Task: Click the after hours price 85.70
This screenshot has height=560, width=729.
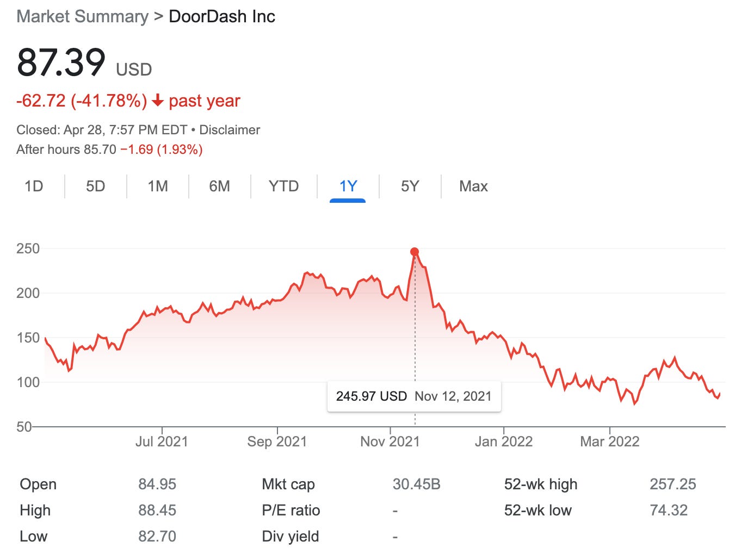Action: click(x=100, y=150)
